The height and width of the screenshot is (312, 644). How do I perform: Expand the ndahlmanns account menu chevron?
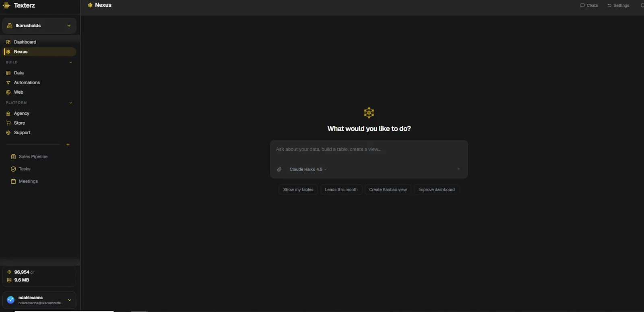(70, 300)
